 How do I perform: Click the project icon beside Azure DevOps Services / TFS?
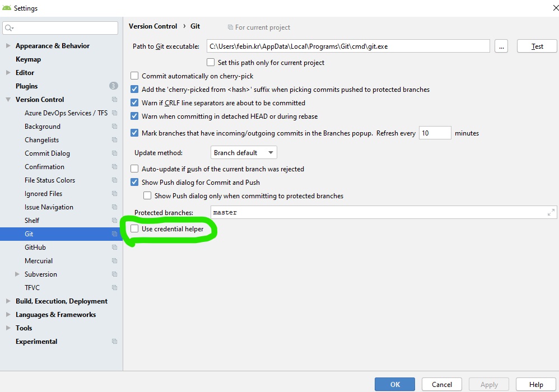coord(114,113)
